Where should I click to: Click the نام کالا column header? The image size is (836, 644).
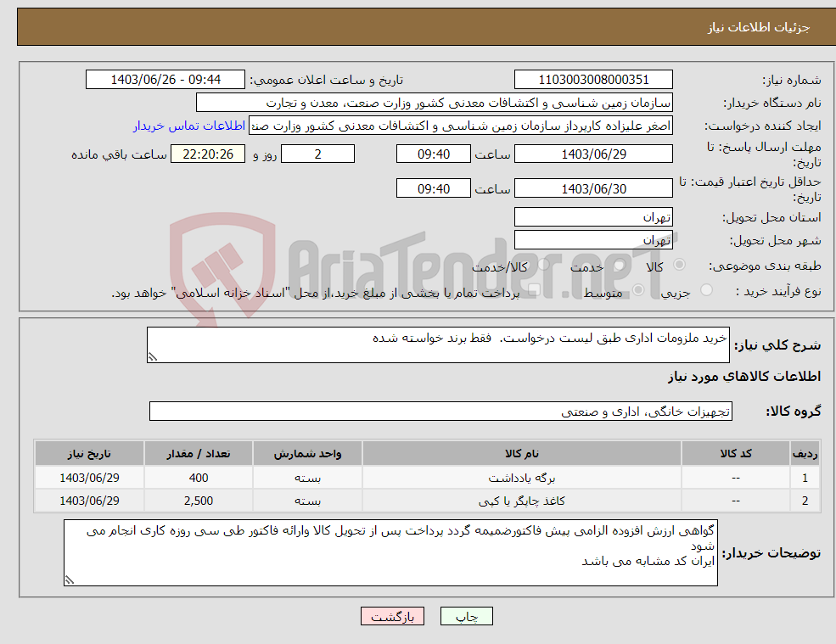click(522, 453)
